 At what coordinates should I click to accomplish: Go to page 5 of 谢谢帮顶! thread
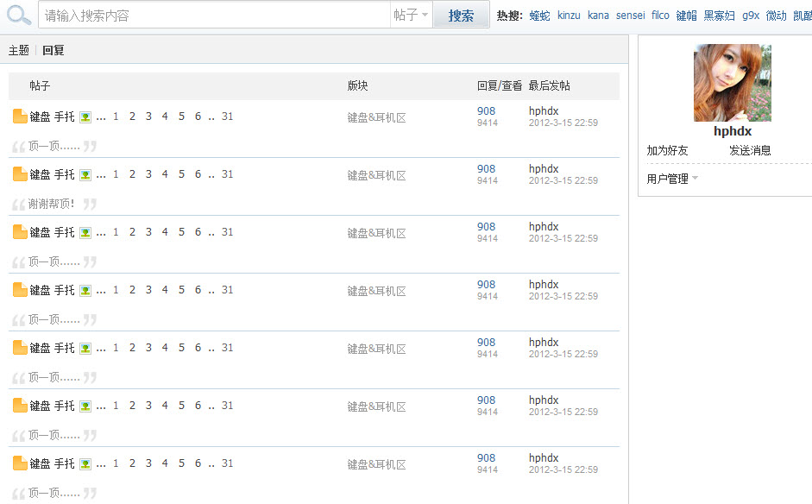pos(182,174)
